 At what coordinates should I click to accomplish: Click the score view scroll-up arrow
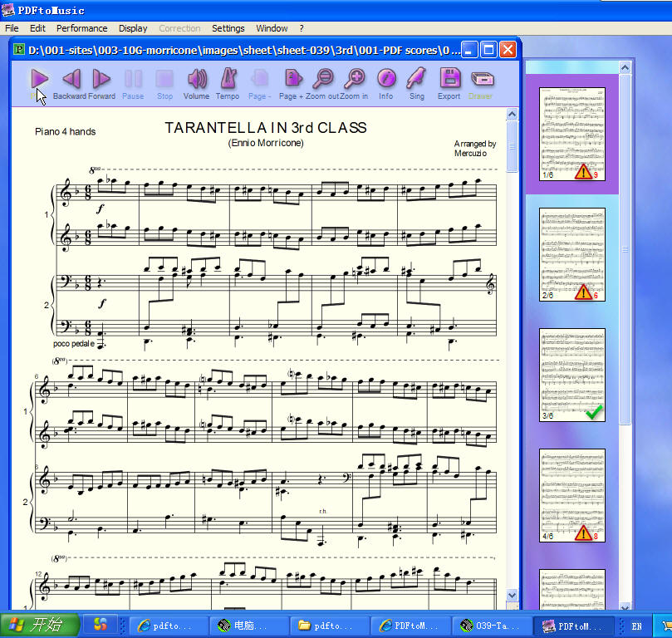coord(513,114)
